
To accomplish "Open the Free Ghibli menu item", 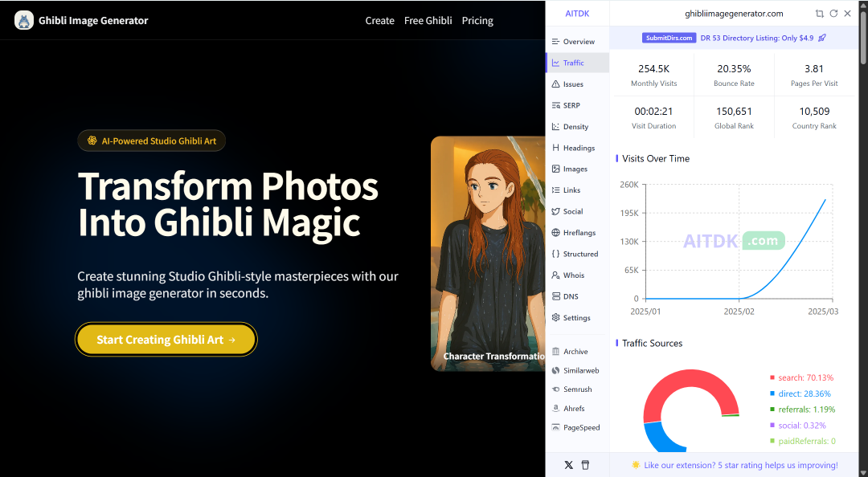I will point(428,20).
